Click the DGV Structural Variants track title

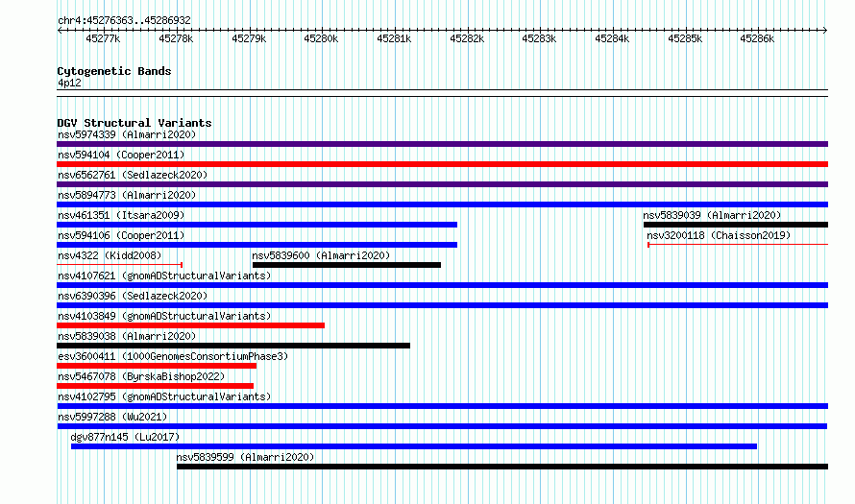(134, 123)
